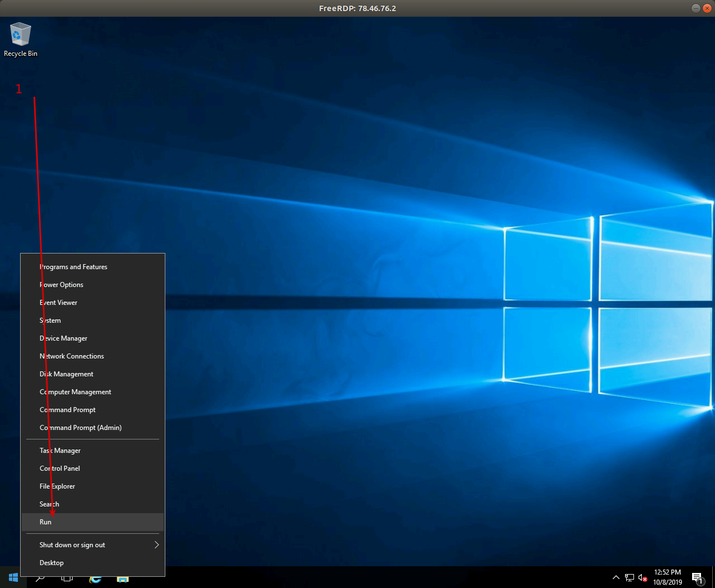The height and width of the screenshot is (588, 715).
Task: Select the Recycle Bin desktop icon
Action: (x=21, y=40)
